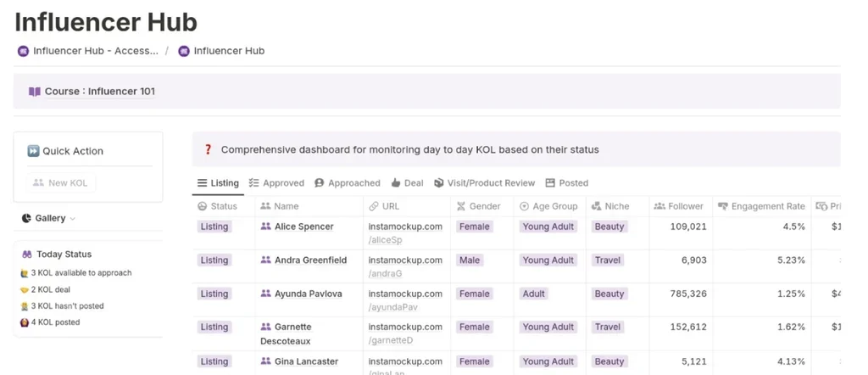Click the New KOL button
Image resolution: width=868 pixels, height=375 pixels.
pos(60,182)
